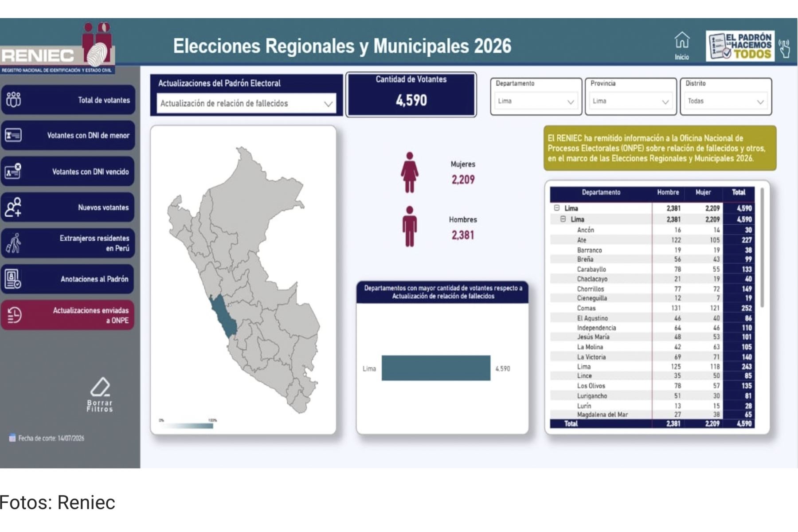The image size is (798, 532).
Task: Open Total de votantes section
Action: (x=68, y=100)
